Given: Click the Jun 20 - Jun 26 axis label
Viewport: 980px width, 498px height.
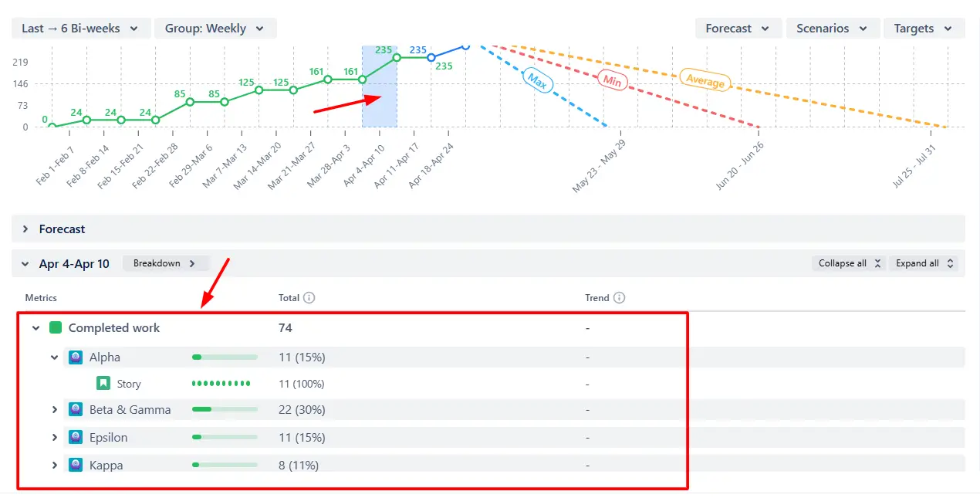Looking at the screenshot, I should [740, 164].
